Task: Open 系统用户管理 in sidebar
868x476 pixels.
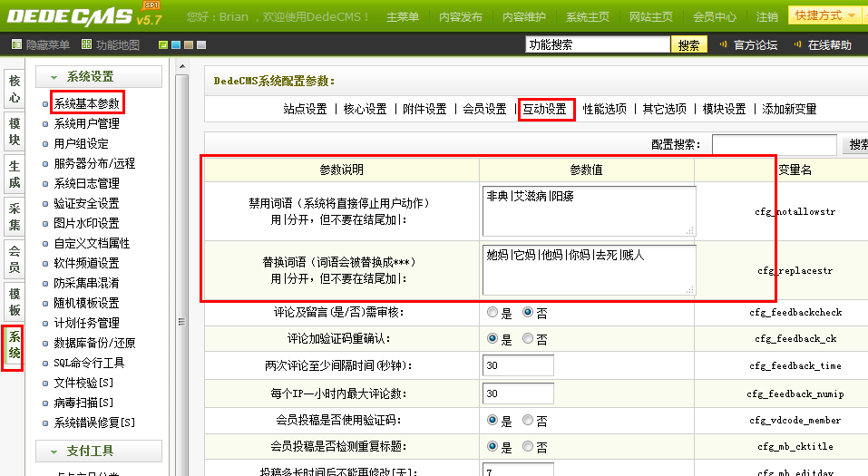Action: [86, 123]
